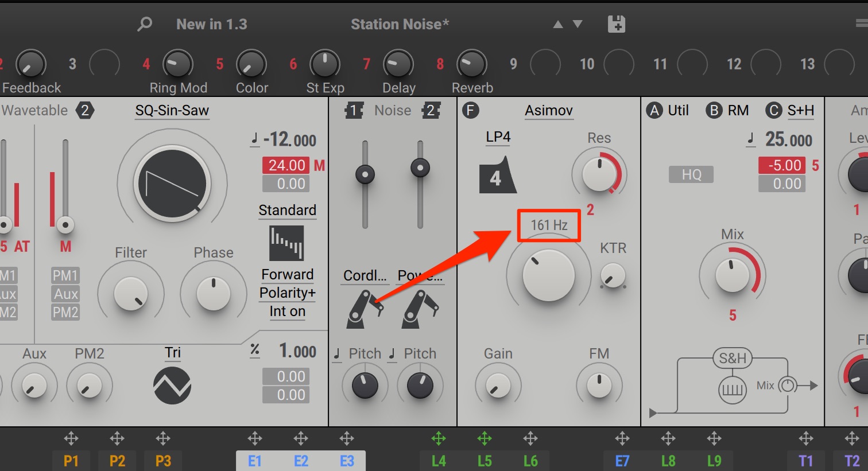This screenshot has height=471, width=868.
Task: Click the search magnifier icon
Action: coord(145,24)
